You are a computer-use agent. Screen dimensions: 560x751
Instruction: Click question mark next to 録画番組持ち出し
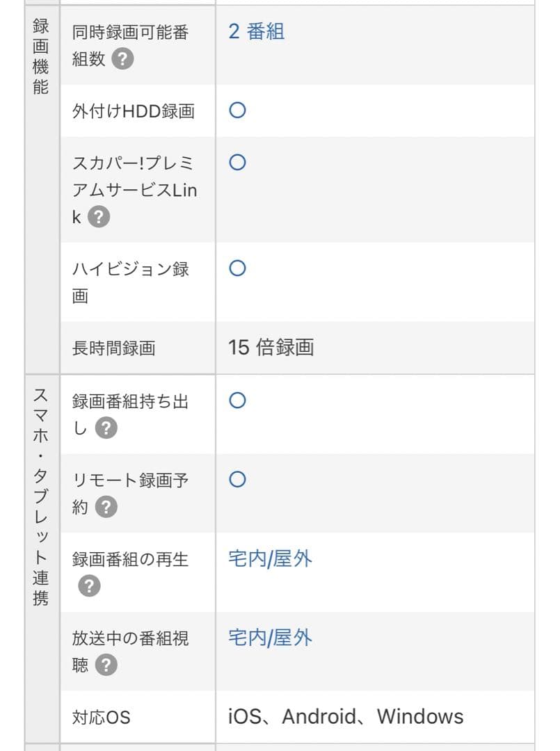(x=105, y=428)
